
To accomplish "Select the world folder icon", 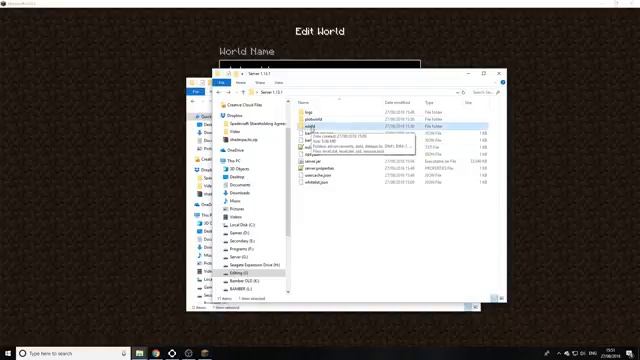I will click(301, 126).
